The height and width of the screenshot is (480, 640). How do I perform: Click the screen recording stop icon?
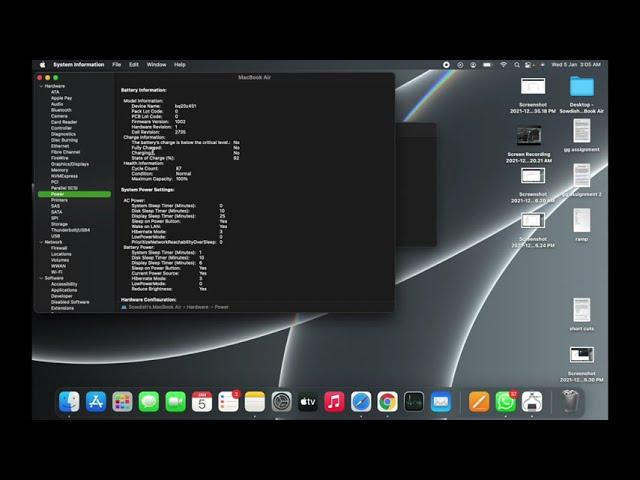pos(446,64)
